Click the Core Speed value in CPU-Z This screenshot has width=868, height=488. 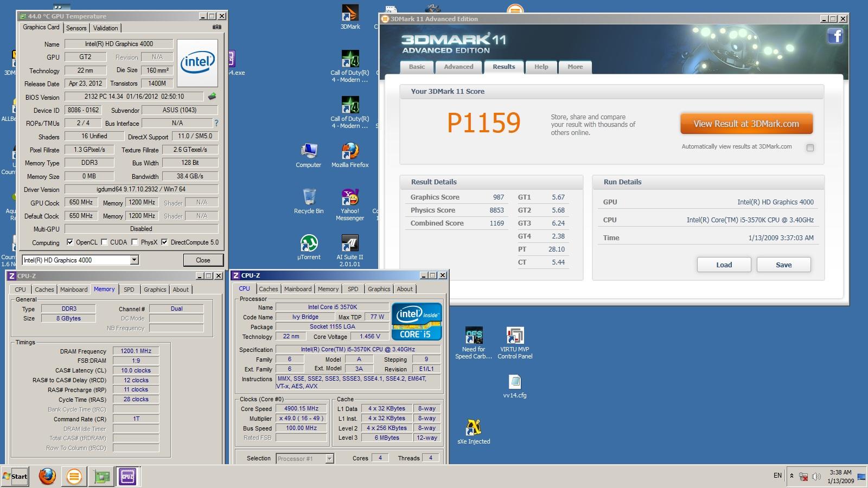(x=301, y=409)
